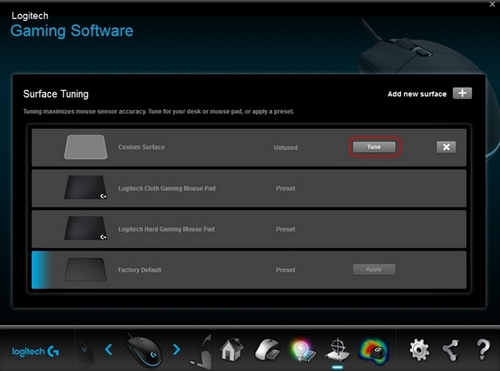Click the Factory Default pad thumbnail

[86, 269]
